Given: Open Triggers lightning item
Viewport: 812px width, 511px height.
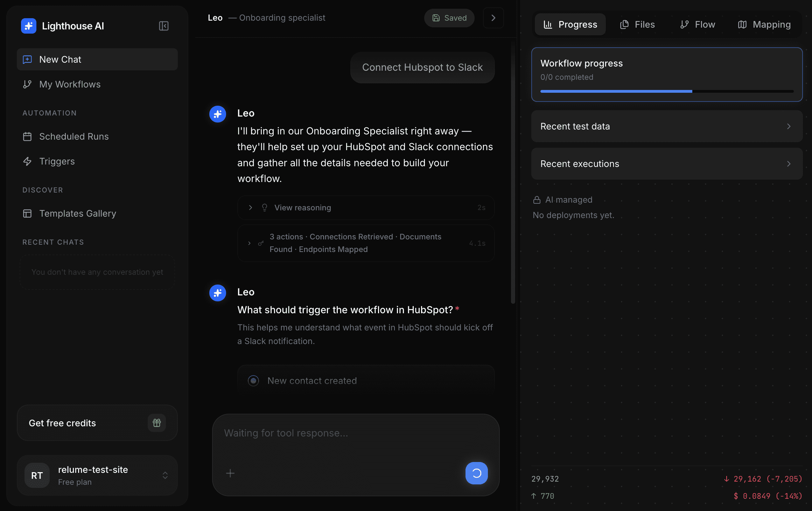Looking at the screenshot, I should (x=57, y=161).
